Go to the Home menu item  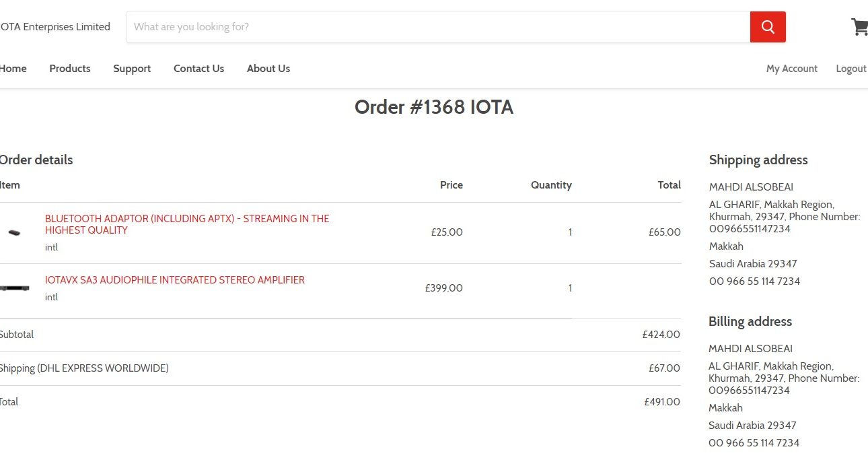[13, 69]
